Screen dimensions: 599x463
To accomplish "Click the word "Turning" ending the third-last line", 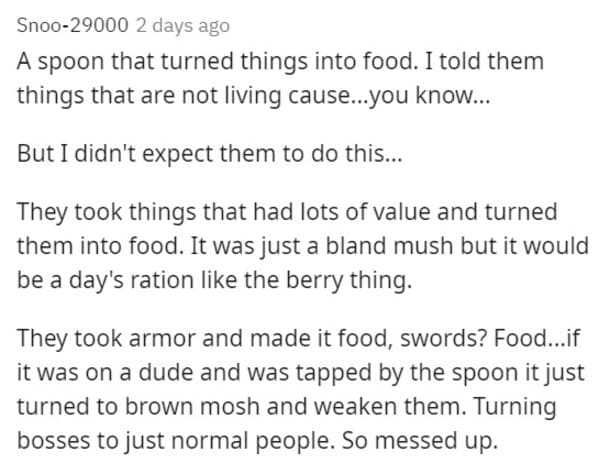I will [x=515, y=407].
